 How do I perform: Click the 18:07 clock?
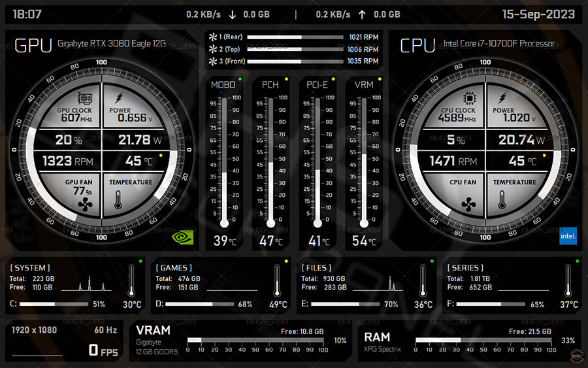coord(27,14)
